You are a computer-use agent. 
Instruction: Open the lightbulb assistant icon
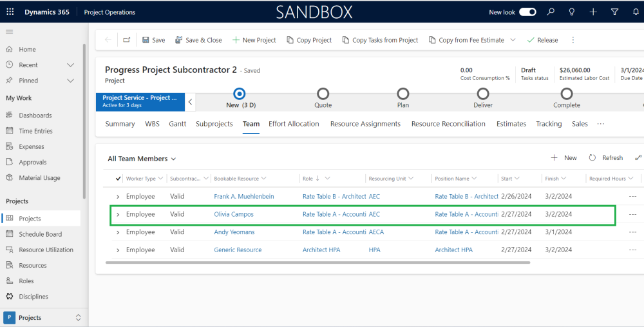572,12
